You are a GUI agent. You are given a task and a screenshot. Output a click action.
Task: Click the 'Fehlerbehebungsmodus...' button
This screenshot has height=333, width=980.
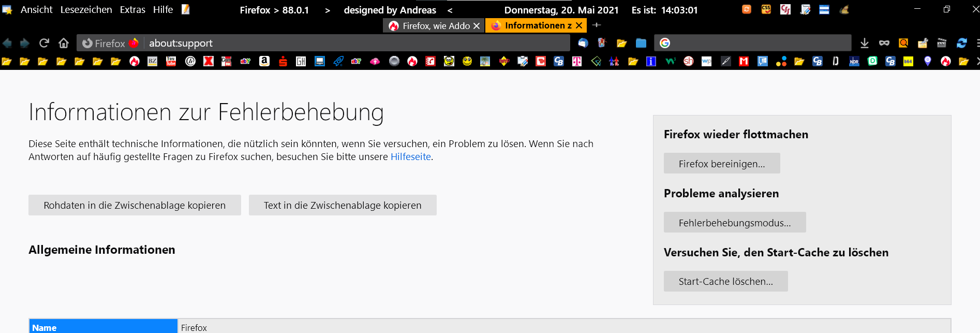[735, 222]
